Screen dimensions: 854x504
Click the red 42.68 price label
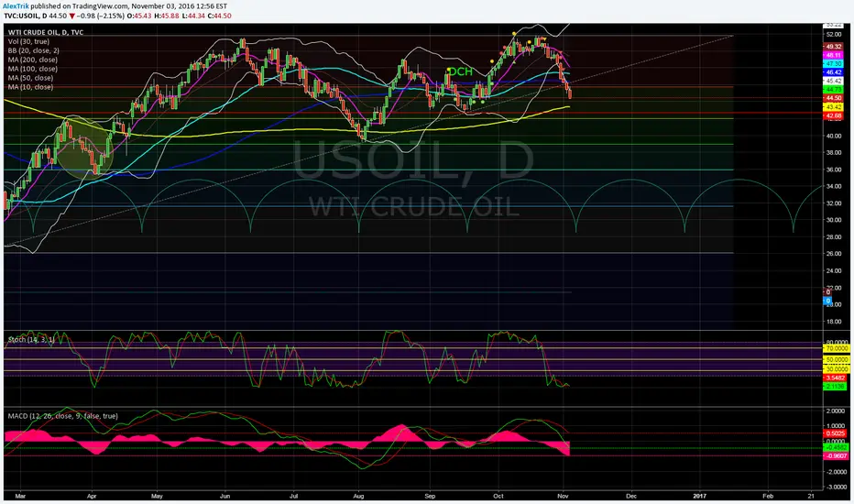tap(834, 116)
